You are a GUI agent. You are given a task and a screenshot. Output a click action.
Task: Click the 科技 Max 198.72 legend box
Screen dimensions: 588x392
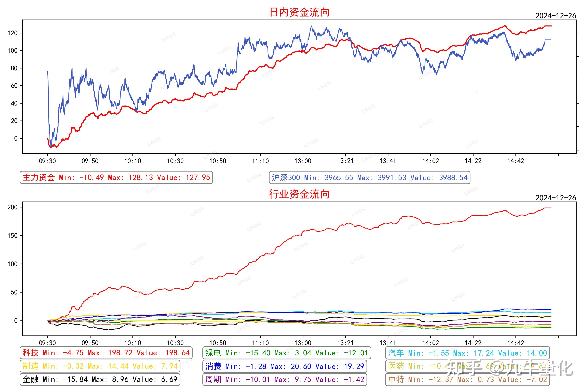point(106,353)
